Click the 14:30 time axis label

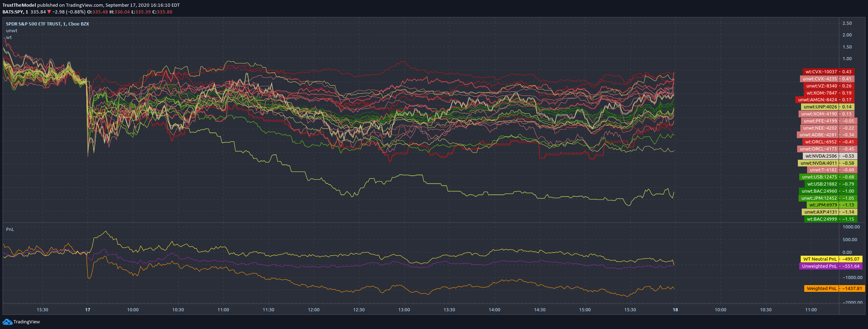(x=540, y=310)
